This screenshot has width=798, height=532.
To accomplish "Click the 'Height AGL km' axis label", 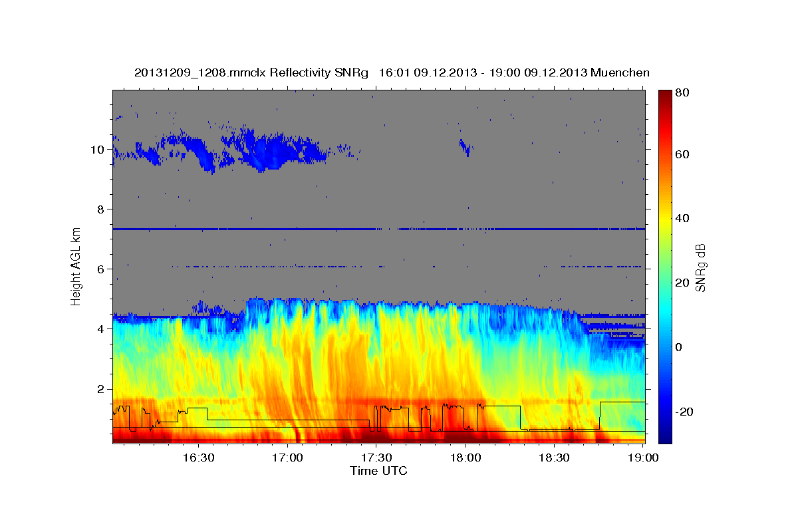I will point(76,267).
